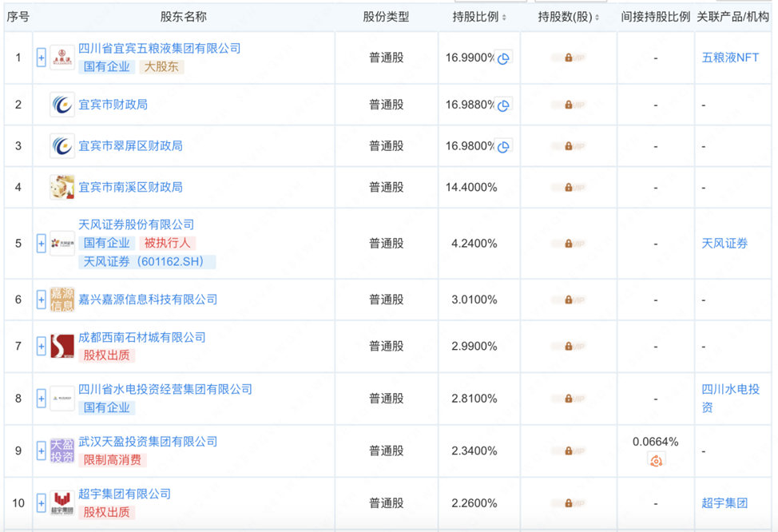
Task: Click the VIP lock icon for 四川省水电投资 row
Action: (x=569, y=399)
